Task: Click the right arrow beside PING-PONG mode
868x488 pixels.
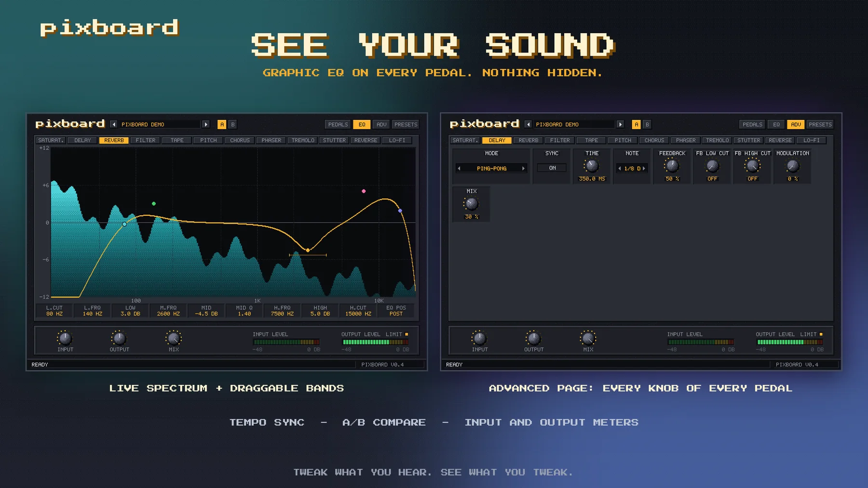Action: pos(523,168)
